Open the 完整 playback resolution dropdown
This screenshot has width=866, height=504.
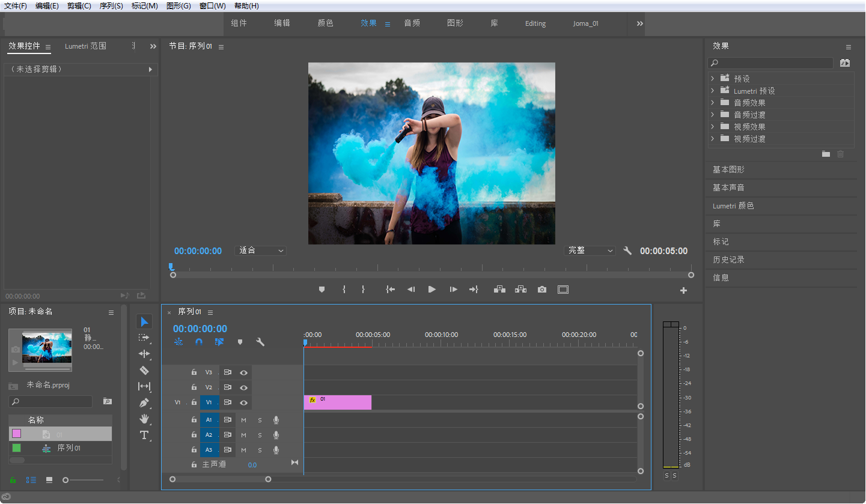590,250
